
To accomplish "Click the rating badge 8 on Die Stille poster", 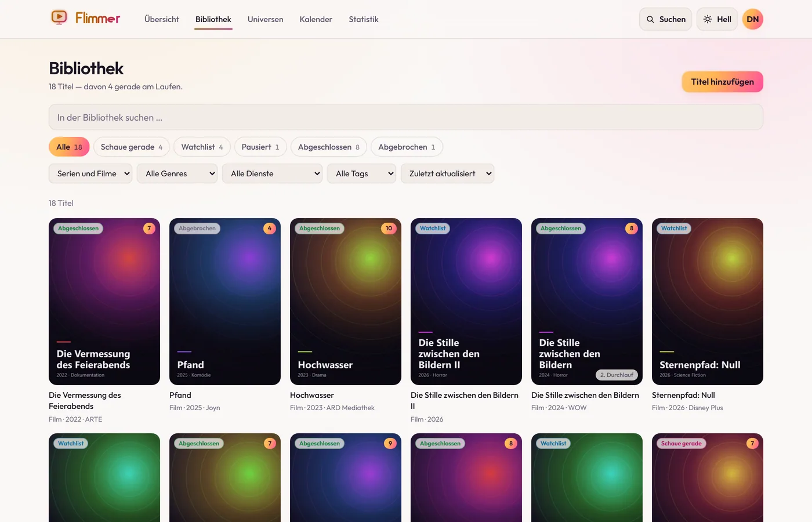I will [x=632, y=229].
